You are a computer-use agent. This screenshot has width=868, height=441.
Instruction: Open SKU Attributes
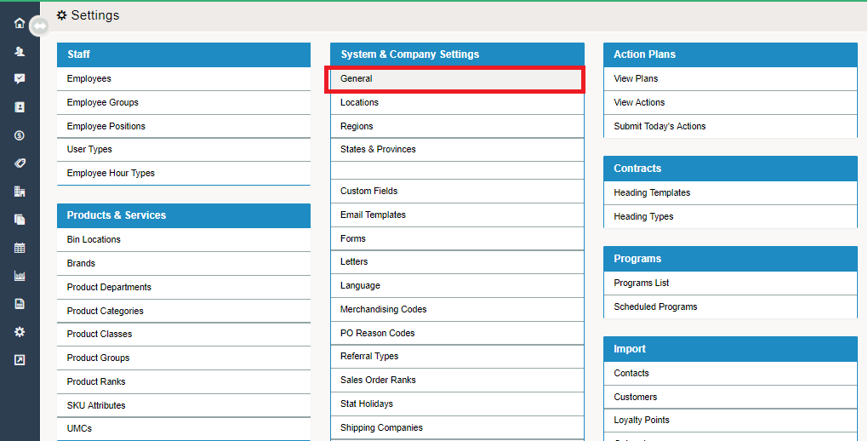pyautogui.click(x=184, y=405)
